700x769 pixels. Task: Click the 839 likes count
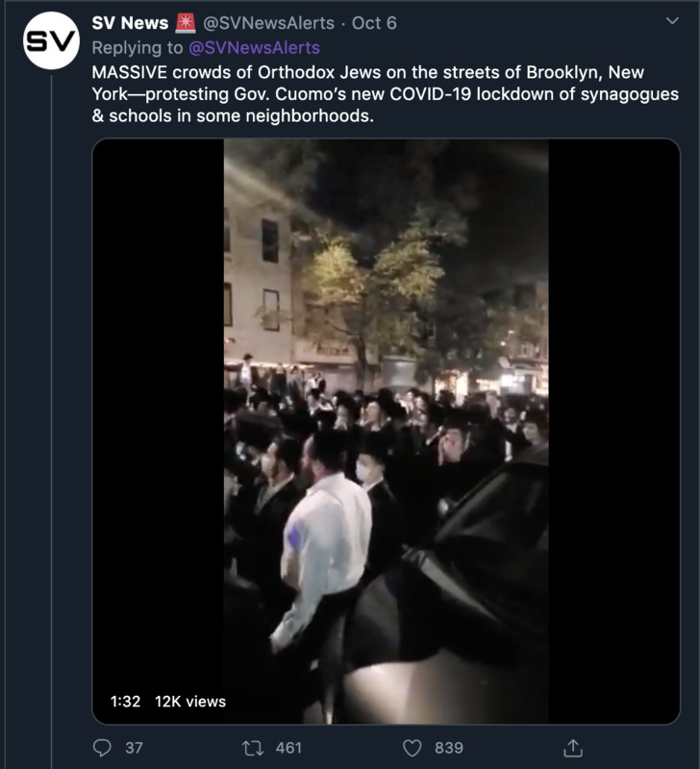pos(448,747)
